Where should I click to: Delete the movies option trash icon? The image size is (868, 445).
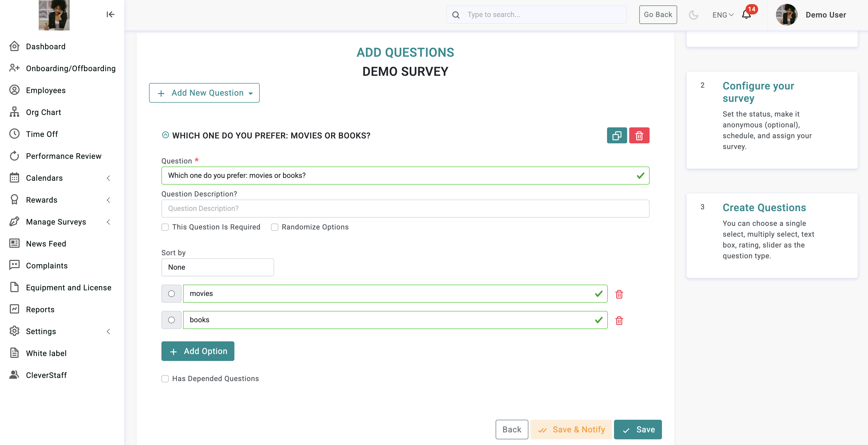click(619, 294)
